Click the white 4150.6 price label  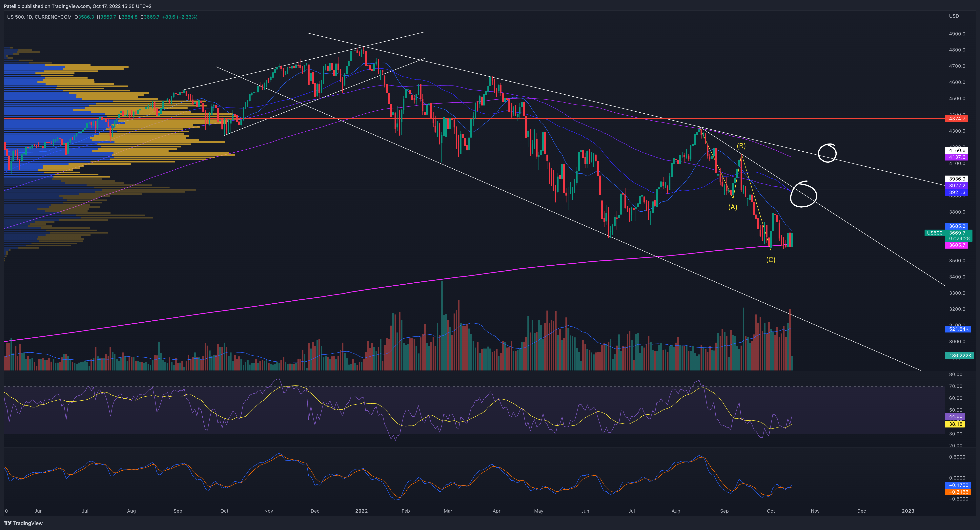point(956,150)
